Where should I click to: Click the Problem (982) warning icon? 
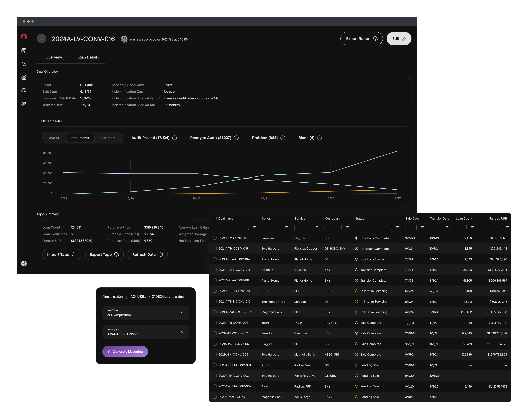click(x=283, y=138)
